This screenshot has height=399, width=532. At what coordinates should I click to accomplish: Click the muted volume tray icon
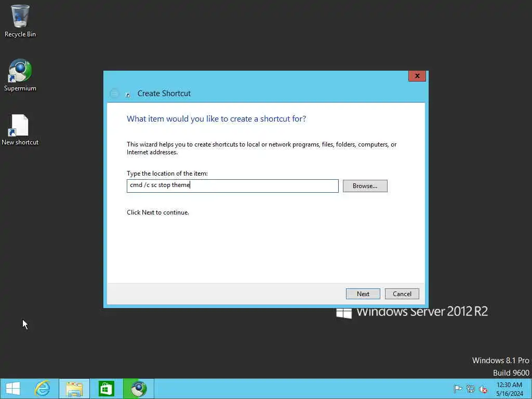(483, 389)
